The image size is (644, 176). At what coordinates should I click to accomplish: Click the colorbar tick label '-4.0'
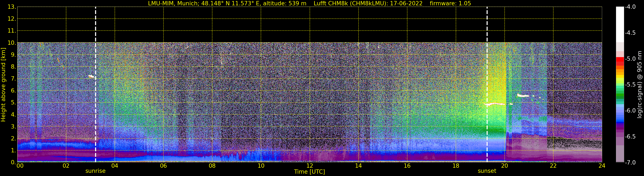tap(630, 7)
